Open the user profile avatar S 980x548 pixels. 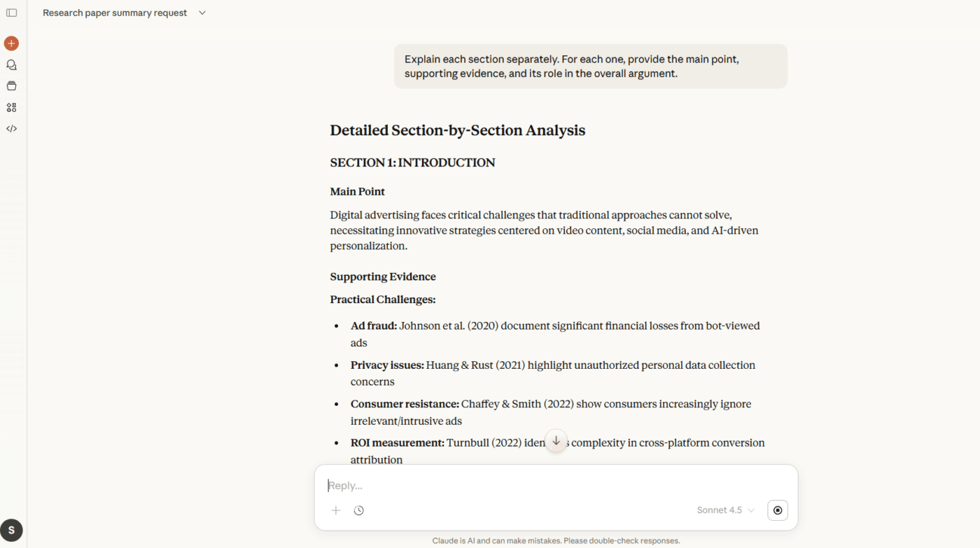point(11,531)
